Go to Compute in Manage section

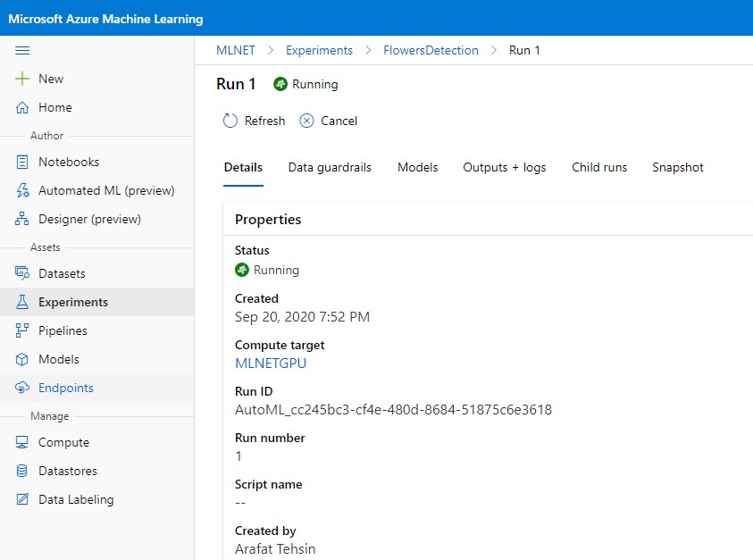[63, 442]
